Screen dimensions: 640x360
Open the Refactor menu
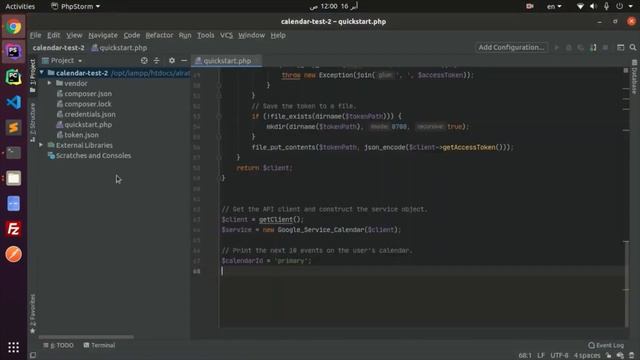point(159,36)
